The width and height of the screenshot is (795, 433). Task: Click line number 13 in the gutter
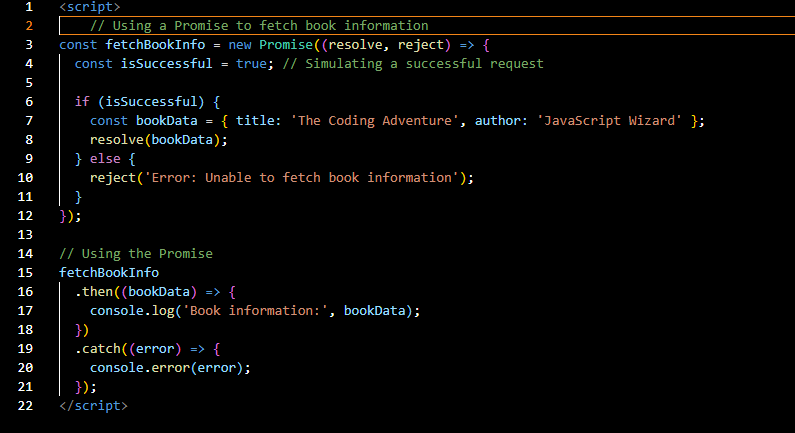click(x=25, y=235)
